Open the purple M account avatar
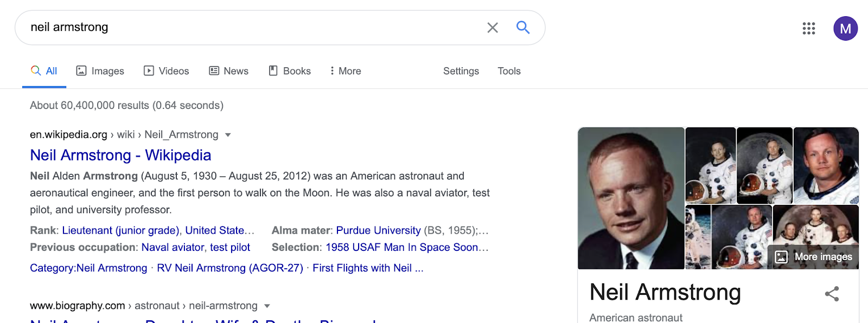 coord(845,28)
